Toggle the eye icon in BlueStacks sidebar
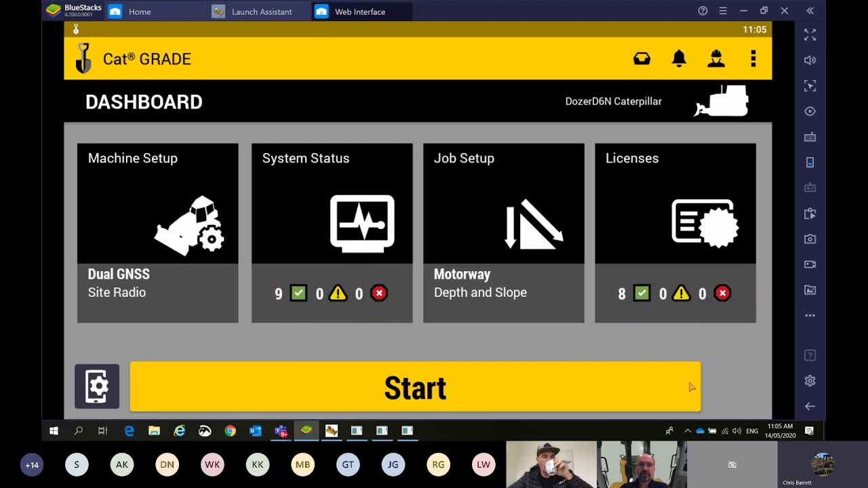 point(810,111)
